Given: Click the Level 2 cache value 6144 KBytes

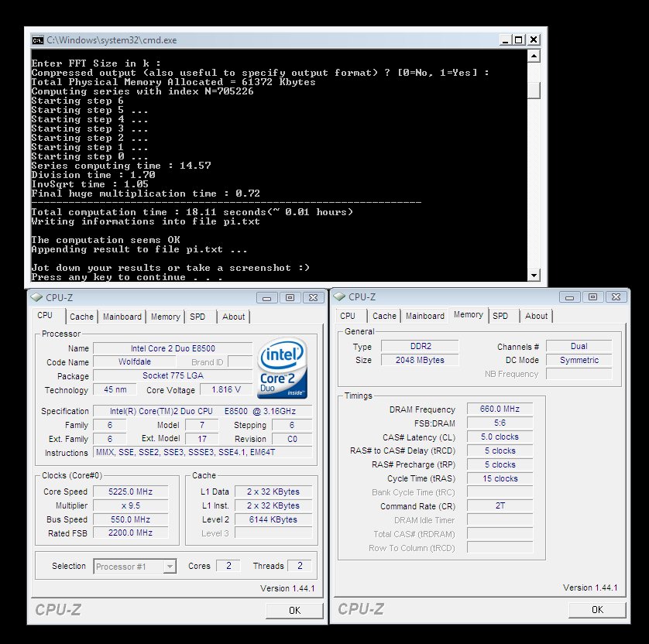Looking at the screenshot, I should [x=273, y=519].
